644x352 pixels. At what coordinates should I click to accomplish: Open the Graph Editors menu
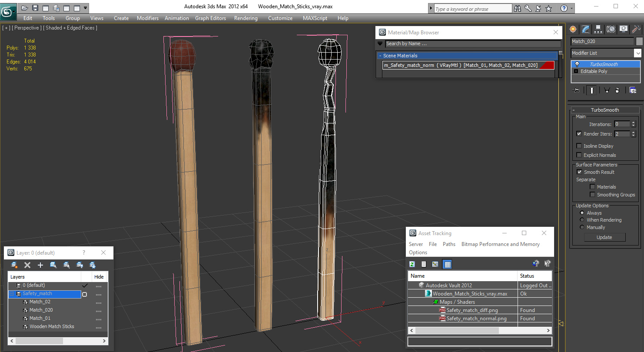tap(210, 18)
